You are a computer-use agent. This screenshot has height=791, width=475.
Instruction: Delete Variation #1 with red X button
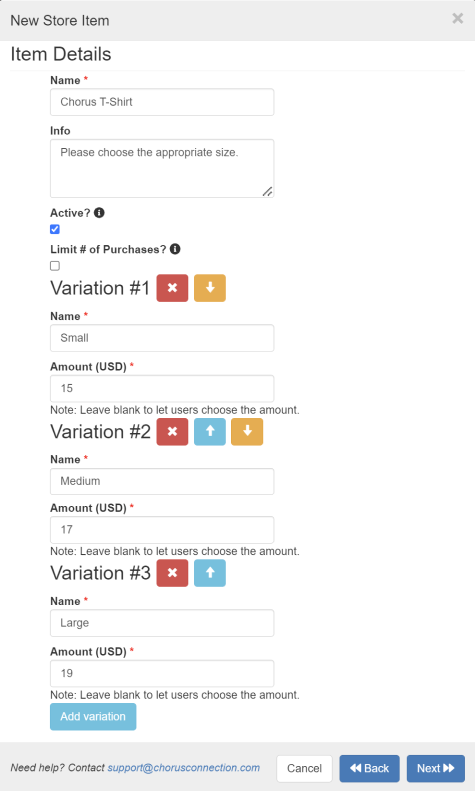tap(172, 288)
